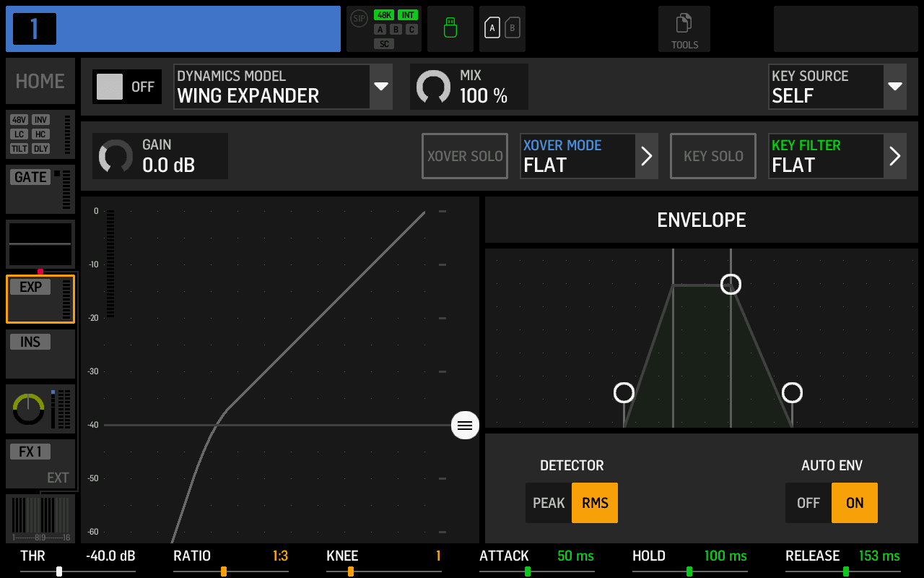Enable the expander with the OFF switch
Image resolution: width=924 pixels, height=578 pixels.
tap(126, 86)
